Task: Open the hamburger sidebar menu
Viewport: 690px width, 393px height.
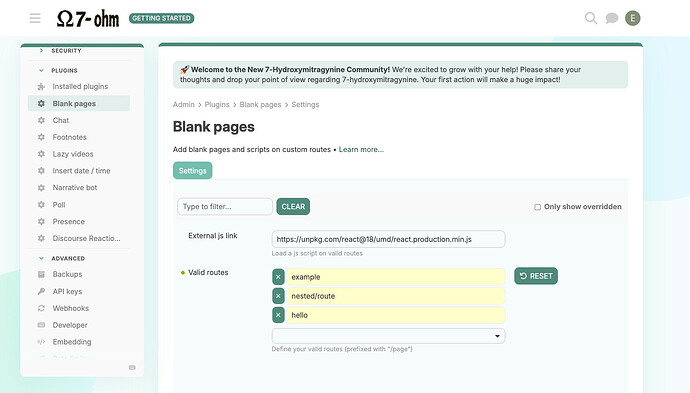Action: click(35, 18)
